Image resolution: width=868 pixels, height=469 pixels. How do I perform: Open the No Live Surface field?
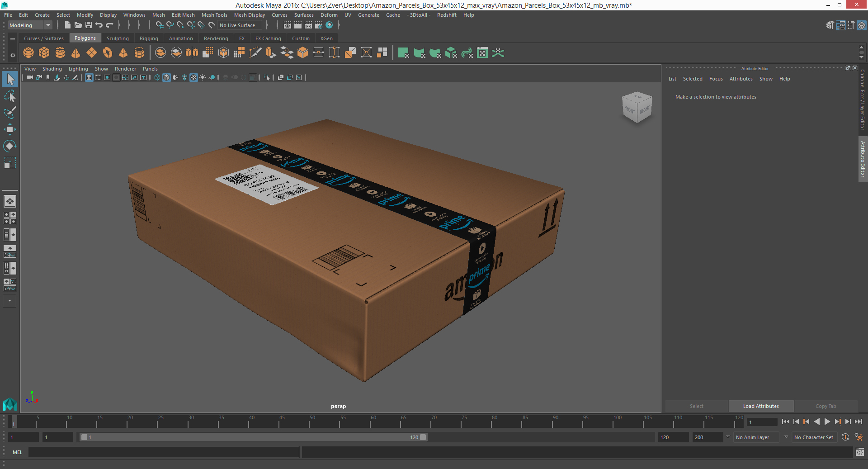point(240,25)
